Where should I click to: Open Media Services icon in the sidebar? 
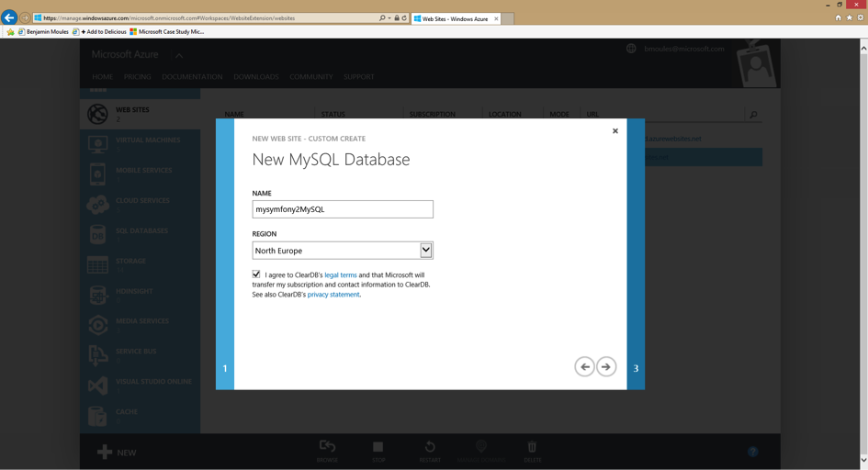(x=98, y=325)
